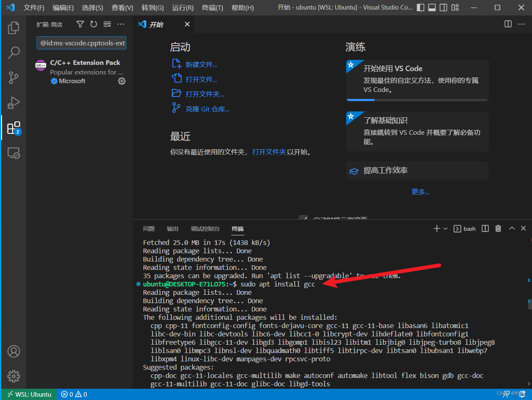Open 开始使用 VS Code walkthrough card
The image size is (532, 400).
[417, 80]
